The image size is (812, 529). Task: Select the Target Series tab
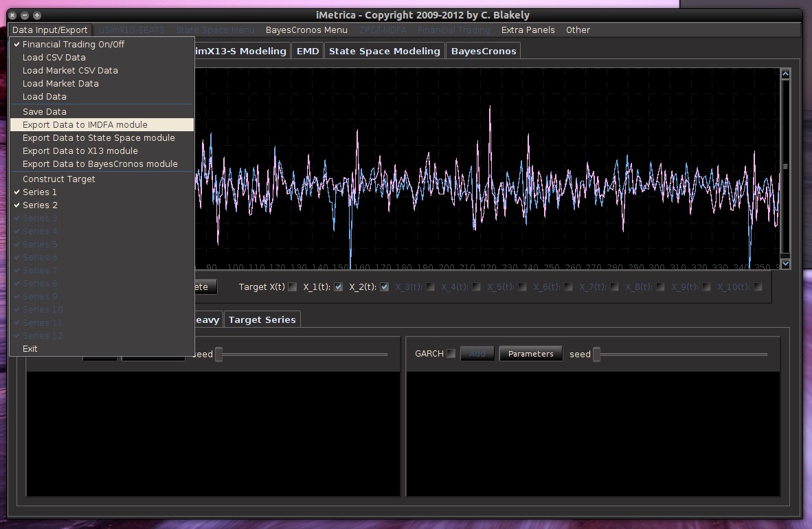click(x=262, y=320)
